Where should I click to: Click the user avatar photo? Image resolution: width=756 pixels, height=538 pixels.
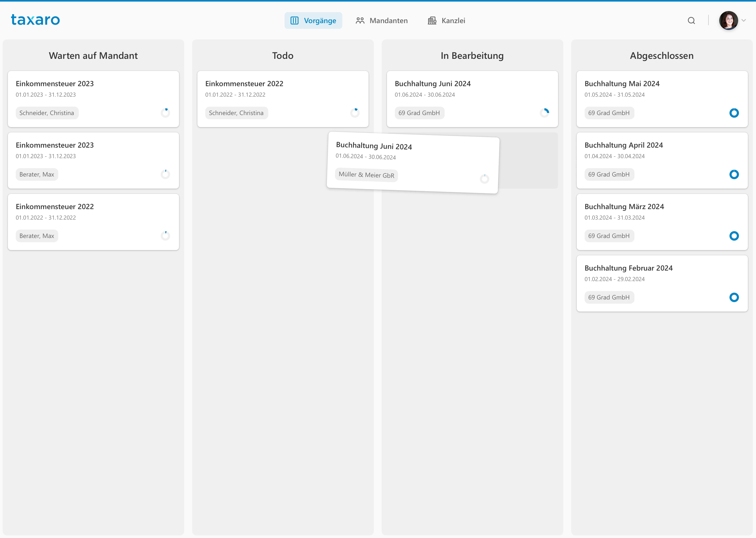point(728,20)
